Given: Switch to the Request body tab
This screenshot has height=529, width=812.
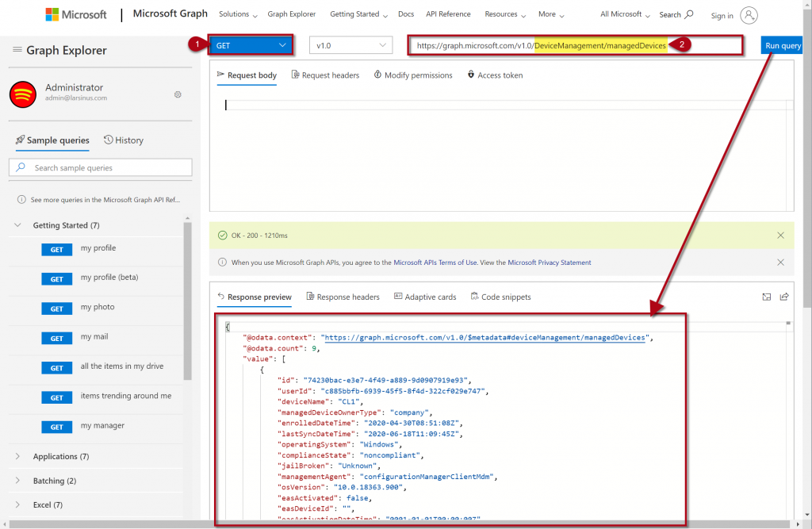Looking at the screenshot, I should point(247,75).
